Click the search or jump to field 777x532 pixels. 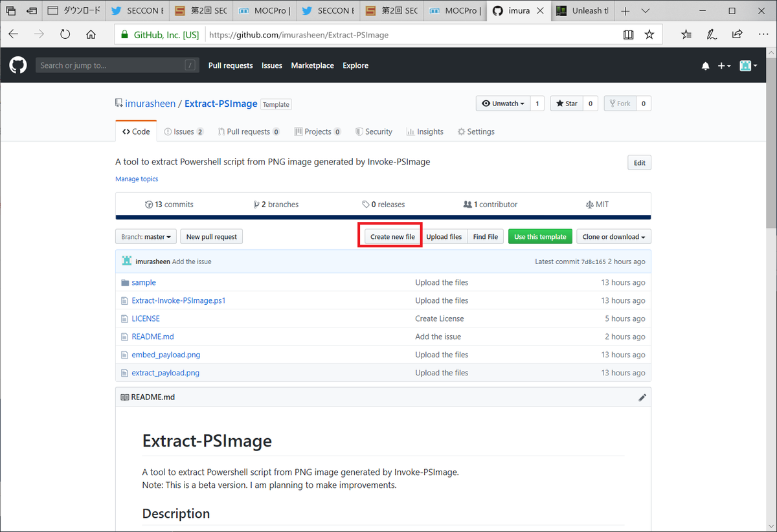pyautogui.click(x=117, y=65)
